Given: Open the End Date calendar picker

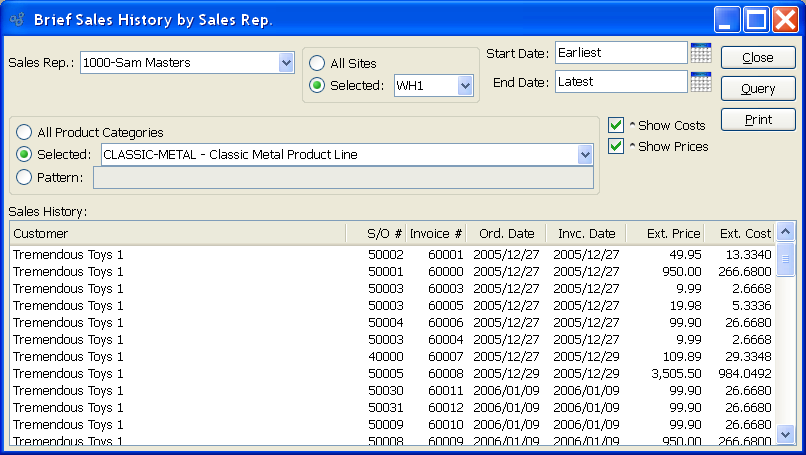Looking at the screenshot, I should (x=700, y=82).
